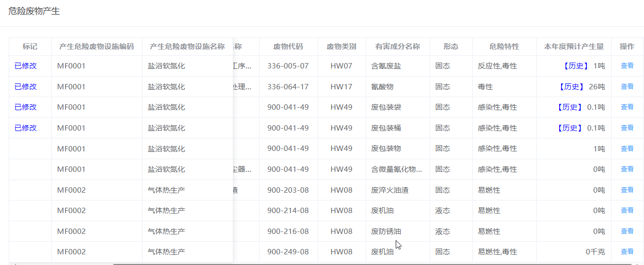Click the 已修改 mark in the first row
644x265 pixels.
point(26,66)
